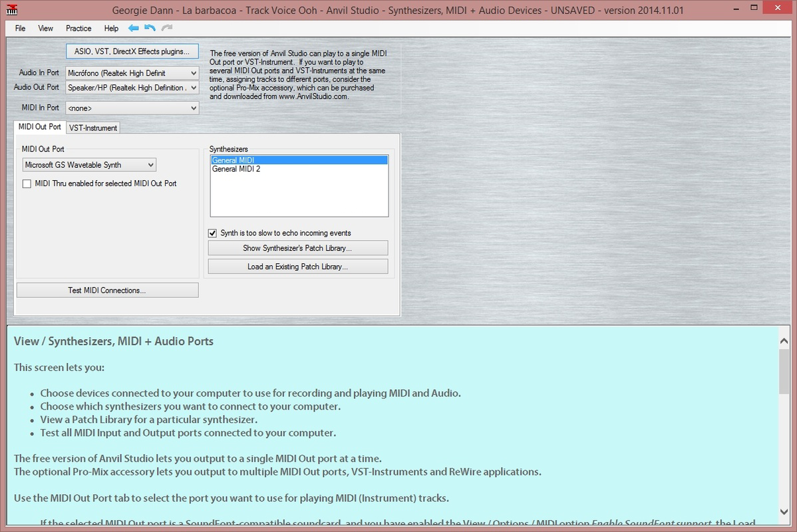The width and height of the screenshot is (797, 532).
Task: Expand the Audio Out Port dropdown
Action: pyautogui.click(x=193, y=88)
